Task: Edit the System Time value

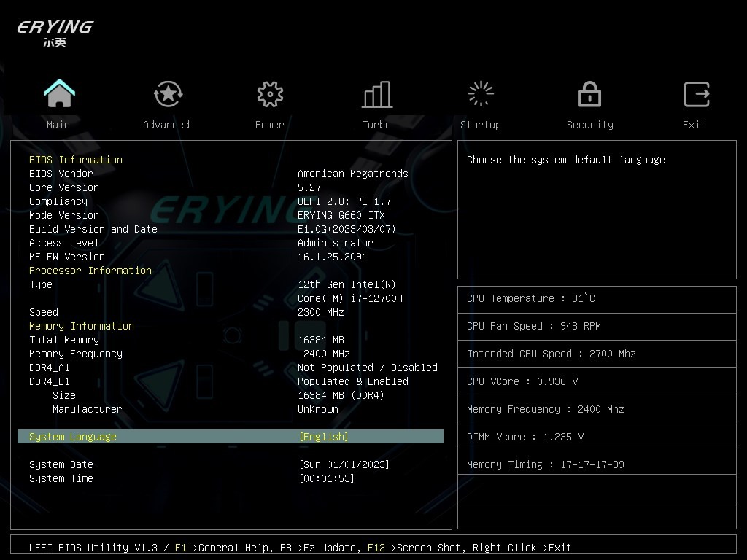Action: click(x=327, y=478)
